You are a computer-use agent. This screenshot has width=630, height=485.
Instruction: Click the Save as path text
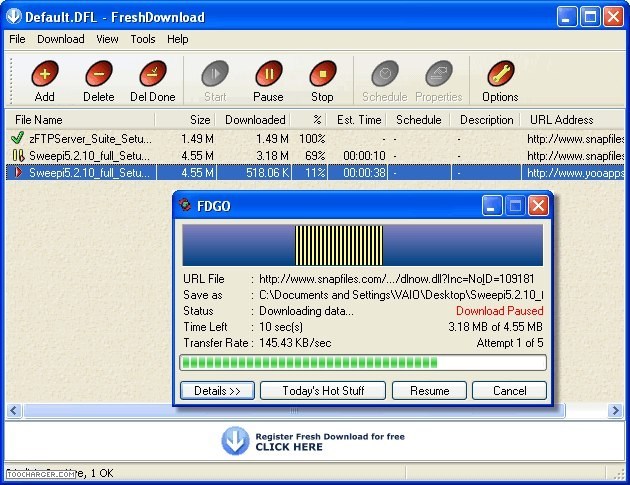401,295
